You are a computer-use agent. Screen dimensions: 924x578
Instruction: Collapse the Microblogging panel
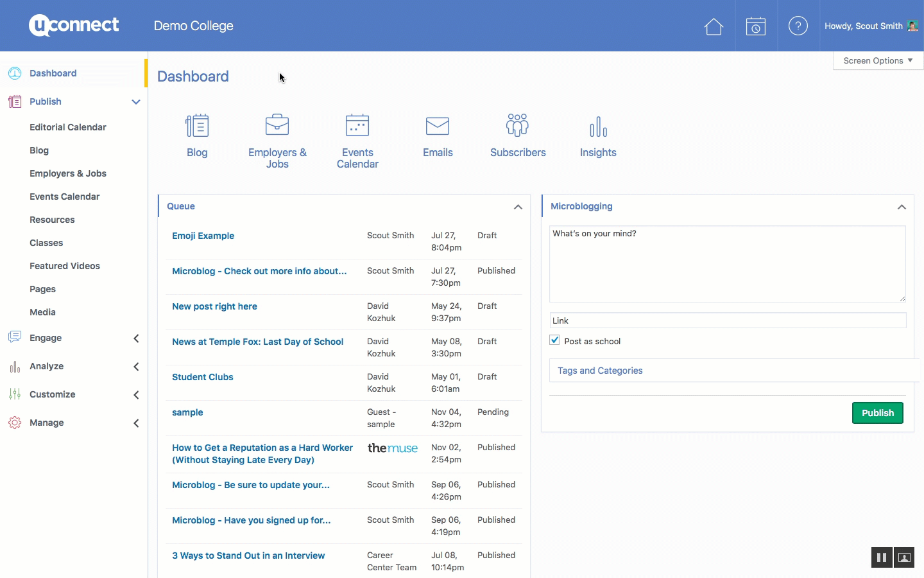click(x=902, y=207)
